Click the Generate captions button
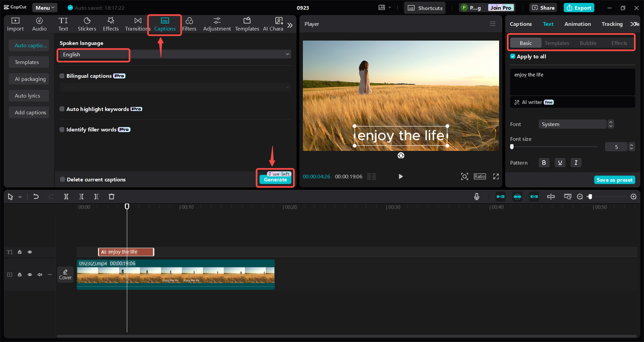Image resolution: width=644 pixels, height=342 pixels. [x=275, y=180]
